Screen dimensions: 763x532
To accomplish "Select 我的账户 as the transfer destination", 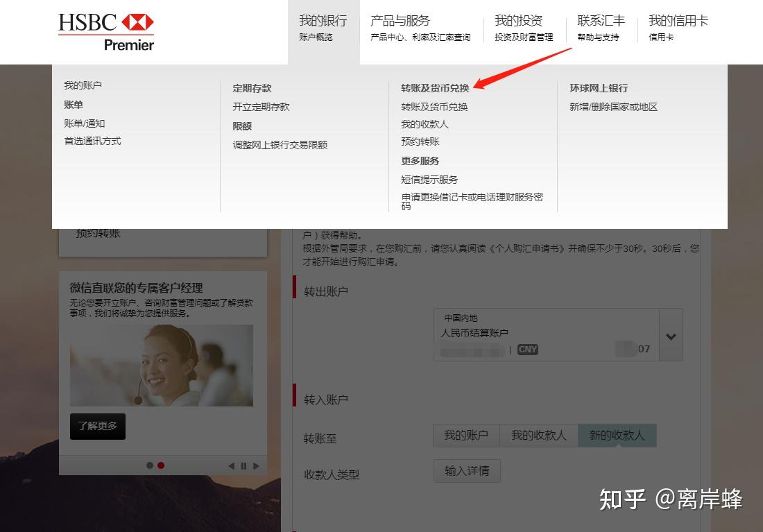I will (x=465, y=435).
